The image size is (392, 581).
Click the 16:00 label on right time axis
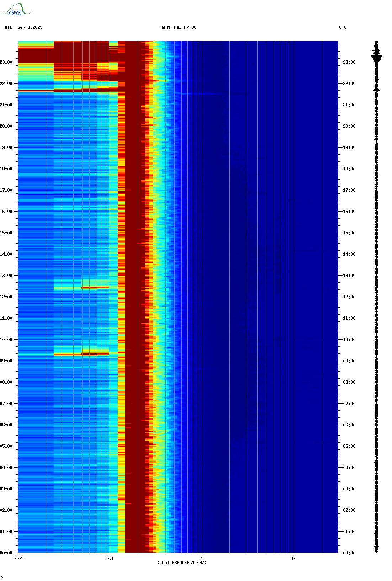tap(349, 212)
